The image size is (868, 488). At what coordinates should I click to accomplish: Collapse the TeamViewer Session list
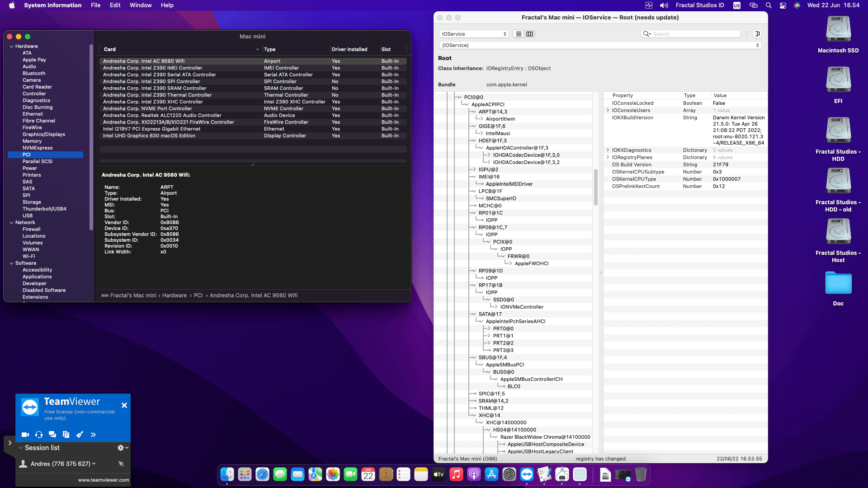point(21,448)
